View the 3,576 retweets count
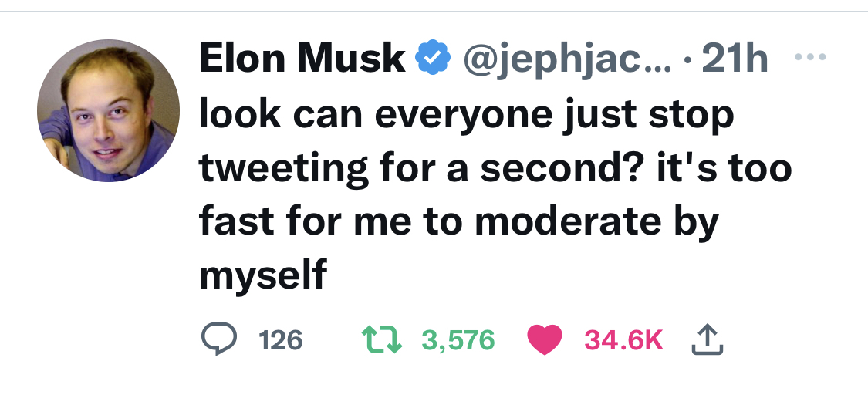868x405 pixels. point(458,340)
